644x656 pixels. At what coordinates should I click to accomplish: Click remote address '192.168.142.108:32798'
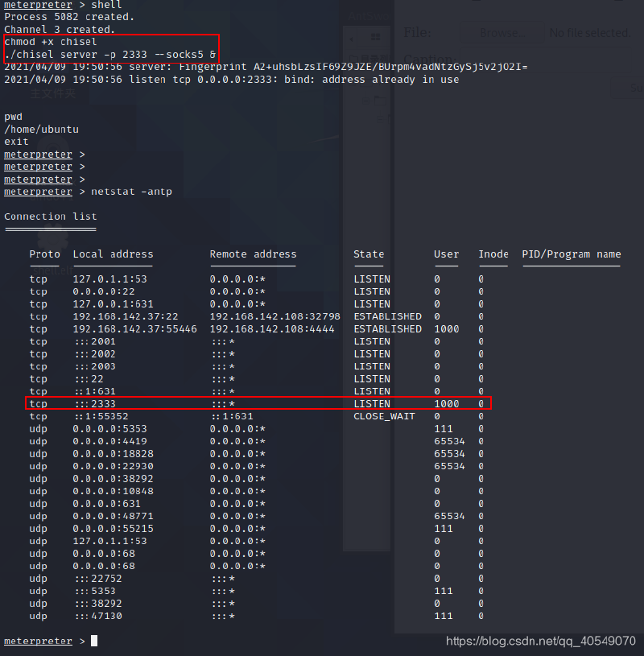tap(275, 316)
